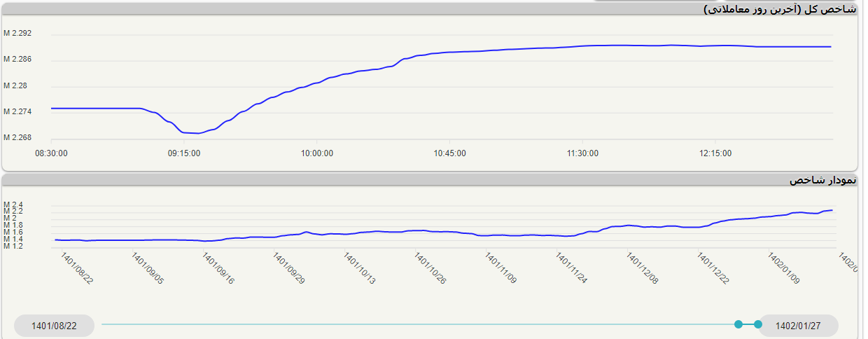This screenshot has width=868, height=339.
Task: Select the شاخص کل panel header title
Action: click(779, 9)
